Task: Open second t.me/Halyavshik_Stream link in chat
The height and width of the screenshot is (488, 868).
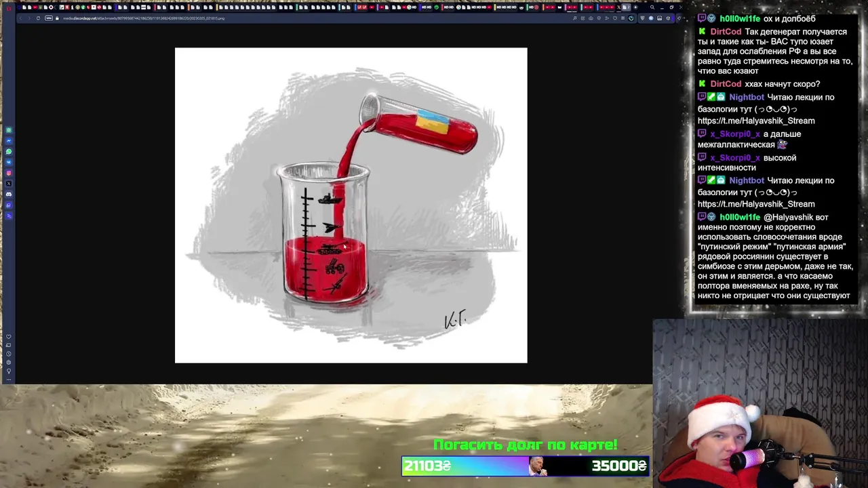Action: pyautogui.click(x=756, y=204)
